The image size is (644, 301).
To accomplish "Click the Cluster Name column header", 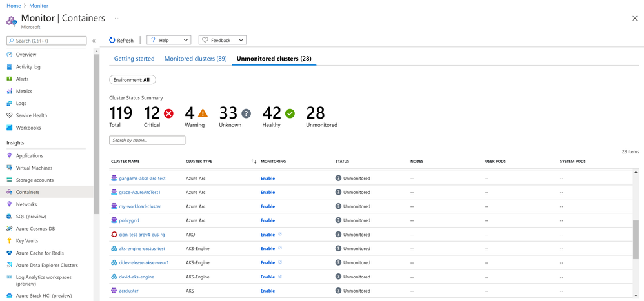I will 125,162.
